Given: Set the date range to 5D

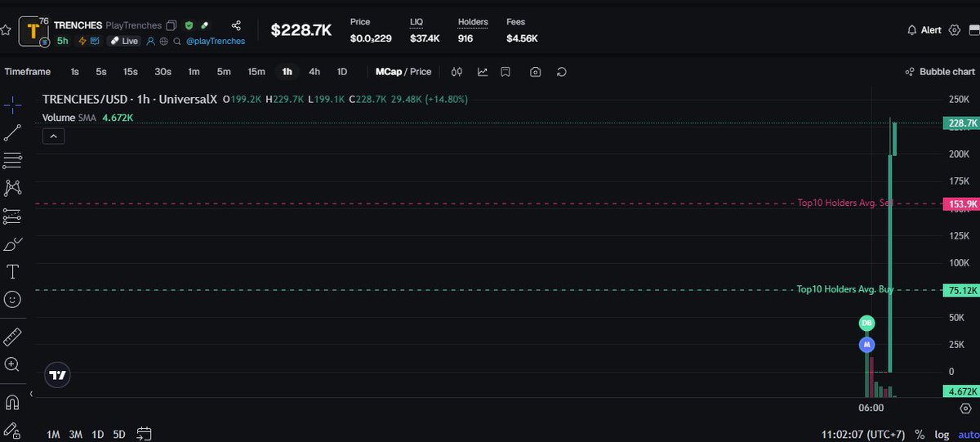Looking at the screenshot, I should click(x=119, y=434).
